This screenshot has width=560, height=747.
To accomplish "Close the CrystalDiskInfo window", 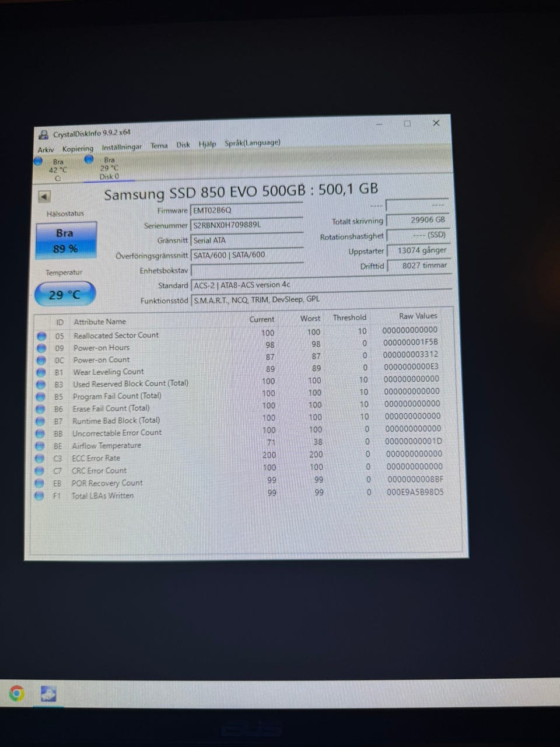I will tap(436, 123).
